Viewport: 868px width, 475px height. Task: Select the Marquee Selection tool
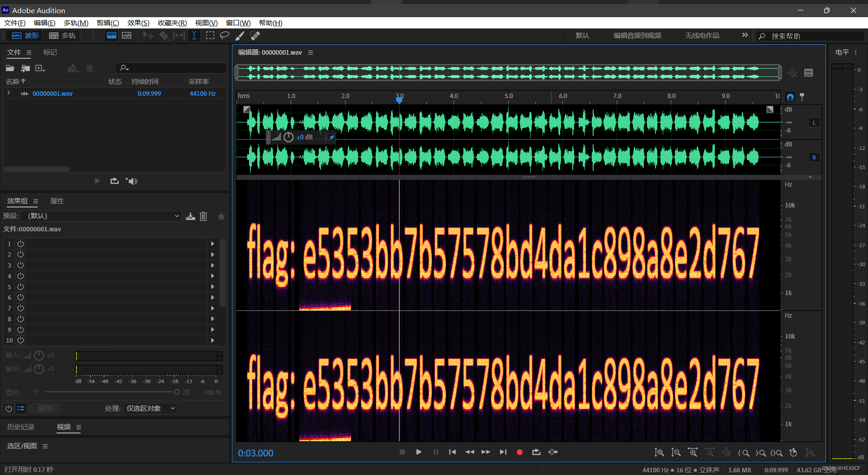pos(210,36)
